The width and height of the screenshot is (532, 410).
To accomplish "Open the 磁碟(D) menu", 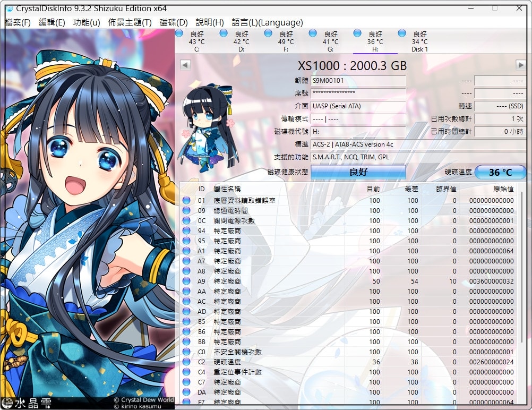I will 174,22.
